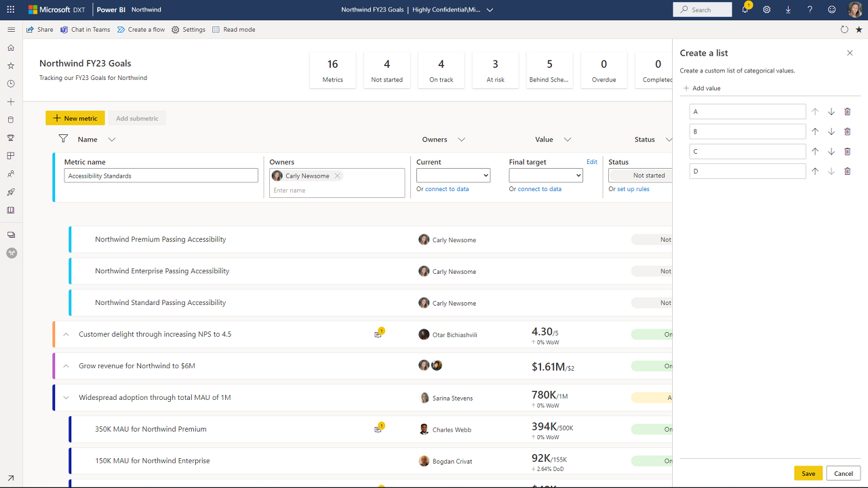Open notifications bell icon
This screenshot has width=868, height=488.
pos(745,9)
